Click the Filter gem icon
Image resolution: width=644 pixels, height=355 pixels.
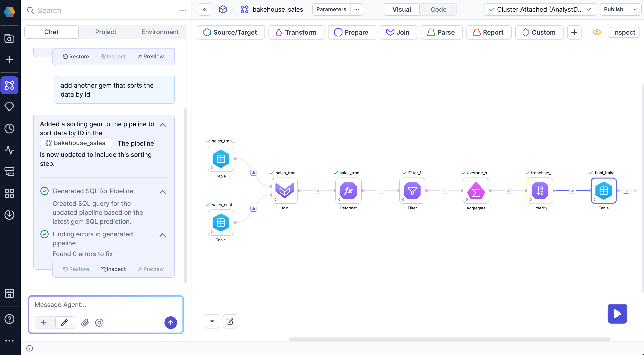(x=412, y=191)
